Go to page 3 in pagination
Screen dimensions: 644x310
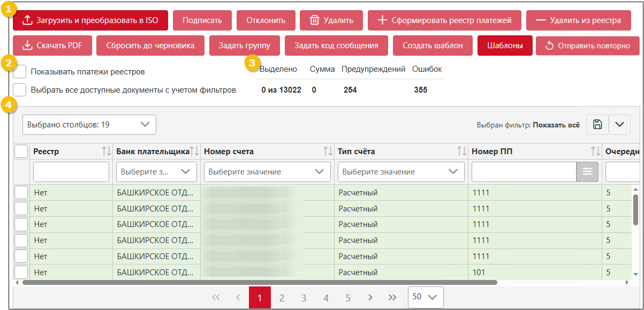304,298
